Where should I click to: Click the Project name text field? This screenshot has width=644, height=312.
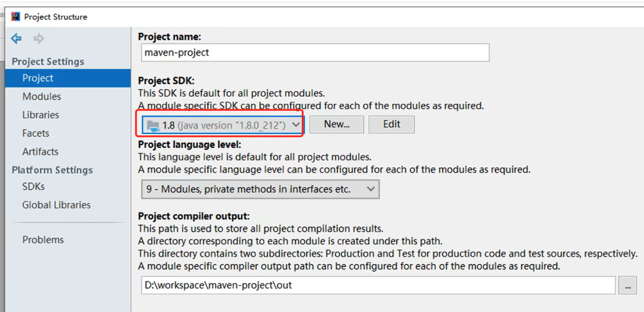point(314,52)
